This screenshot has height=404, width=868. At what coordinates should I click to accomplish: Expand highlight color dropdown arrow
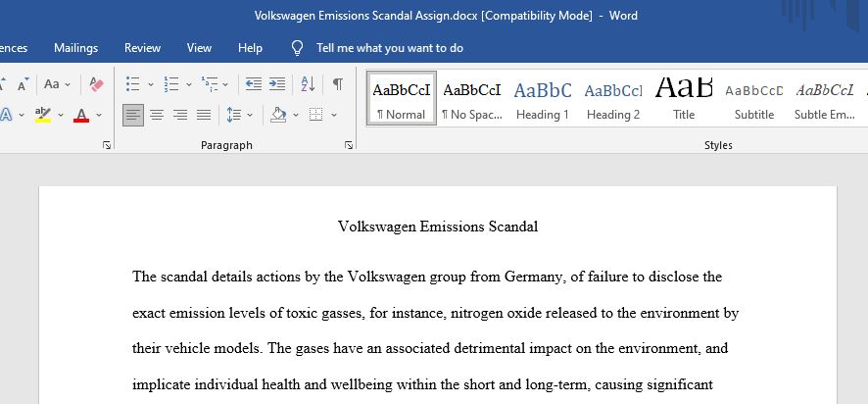point(61,115)
